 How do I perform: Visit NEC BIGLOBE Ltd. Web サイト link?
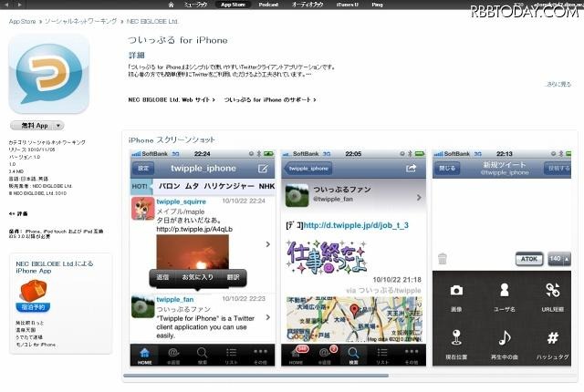172,99
